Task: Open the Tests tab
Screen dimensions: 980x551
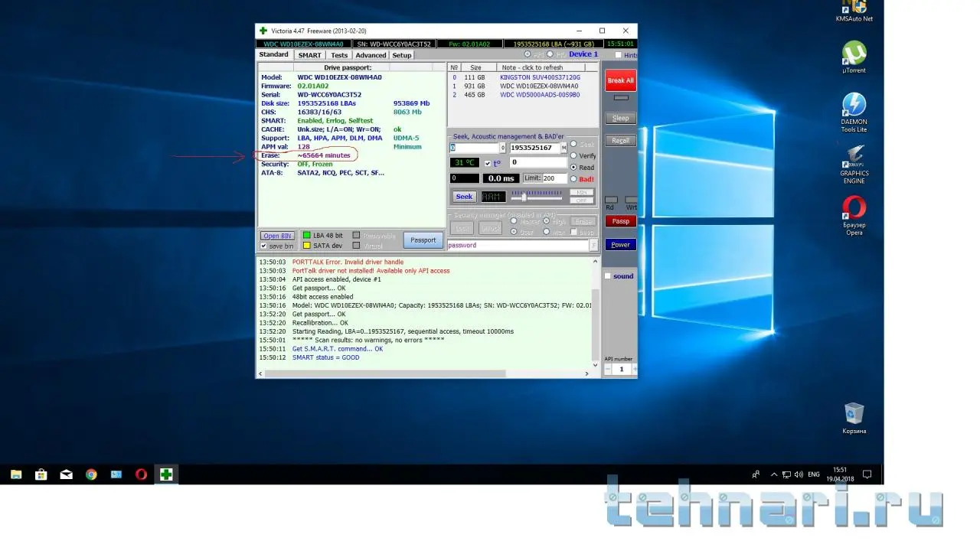Action: (338, 55)
